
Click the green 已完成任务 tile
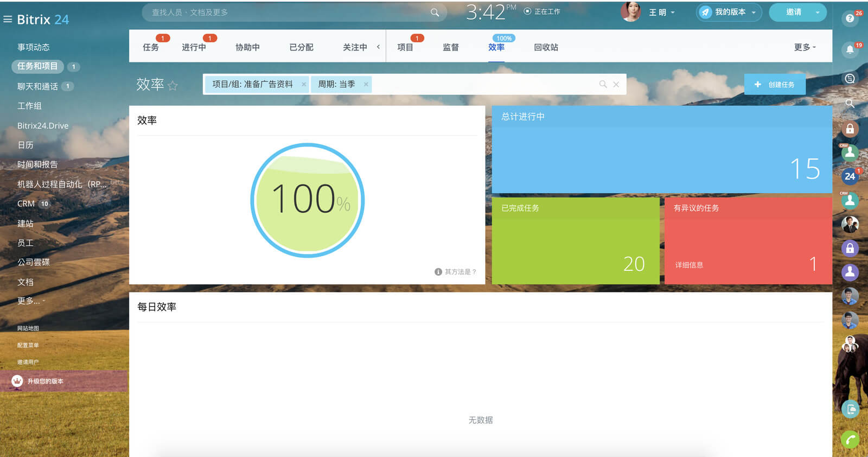[x=576, y=240]
